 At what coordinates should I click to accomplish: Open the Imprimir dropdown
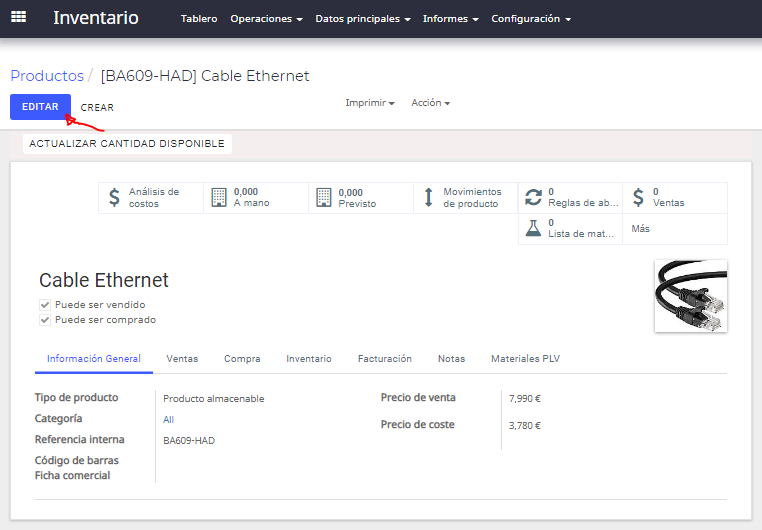(x=370, y=103)
